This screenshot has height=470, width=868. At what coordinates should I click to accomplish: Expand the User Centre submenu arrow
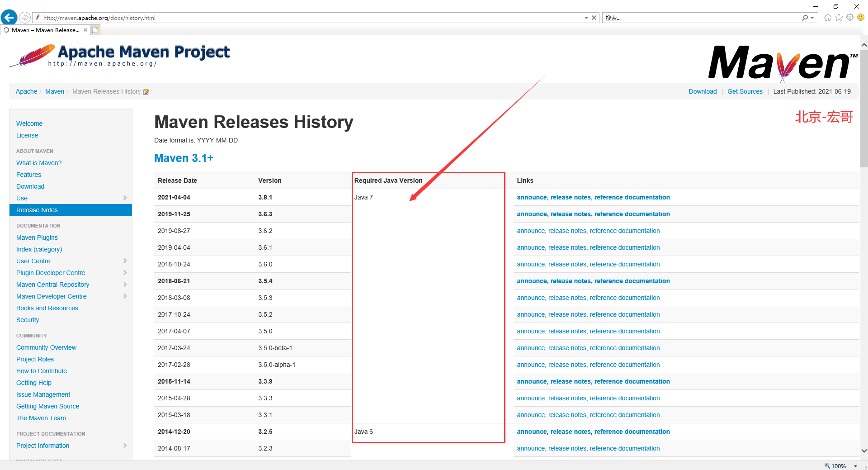tap(125, 261)
